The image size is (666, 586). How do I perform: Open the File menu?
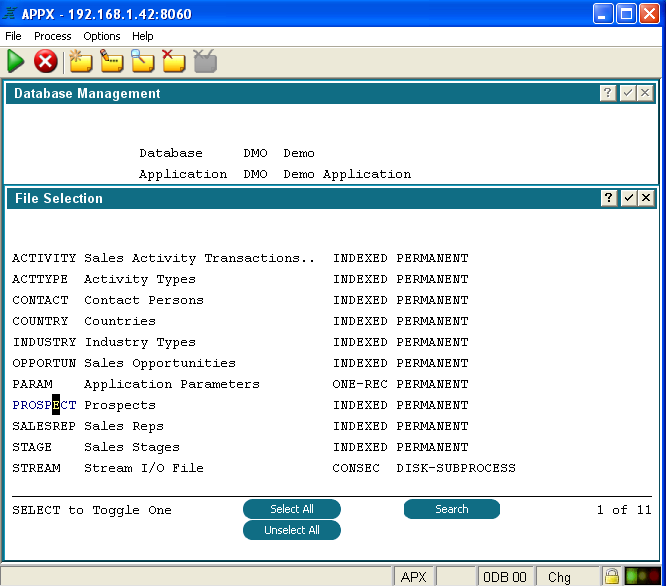click(13, 36)
